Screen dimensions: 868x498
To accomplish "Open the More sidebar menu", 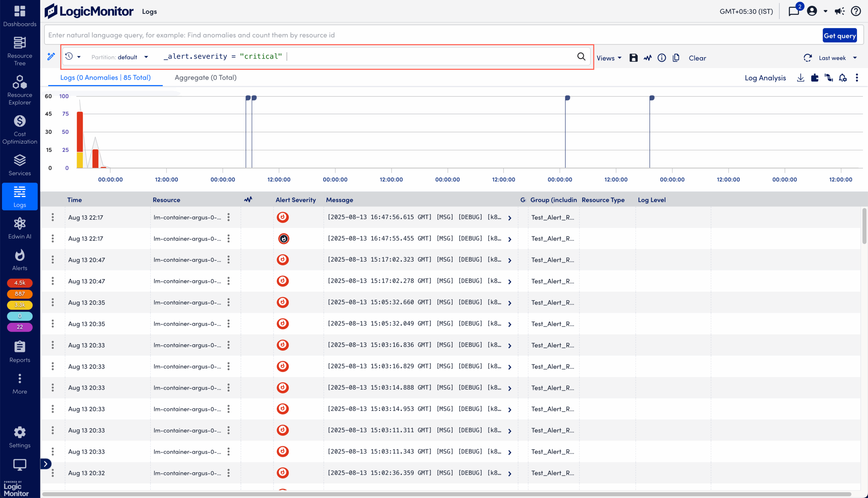I will pos(20,384).
